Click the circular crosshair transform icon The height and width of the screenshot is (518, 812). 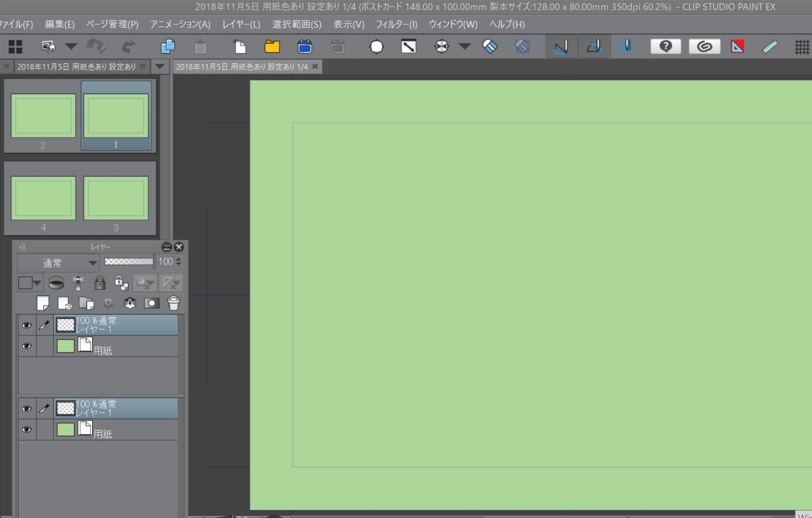click(441, 47)
